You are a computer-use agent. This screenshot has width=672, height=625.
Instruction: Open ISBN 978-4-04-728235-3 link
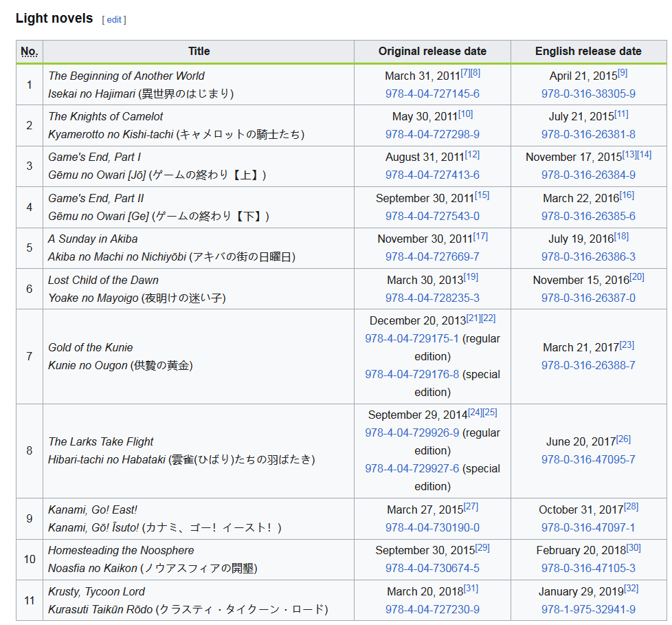432,298
